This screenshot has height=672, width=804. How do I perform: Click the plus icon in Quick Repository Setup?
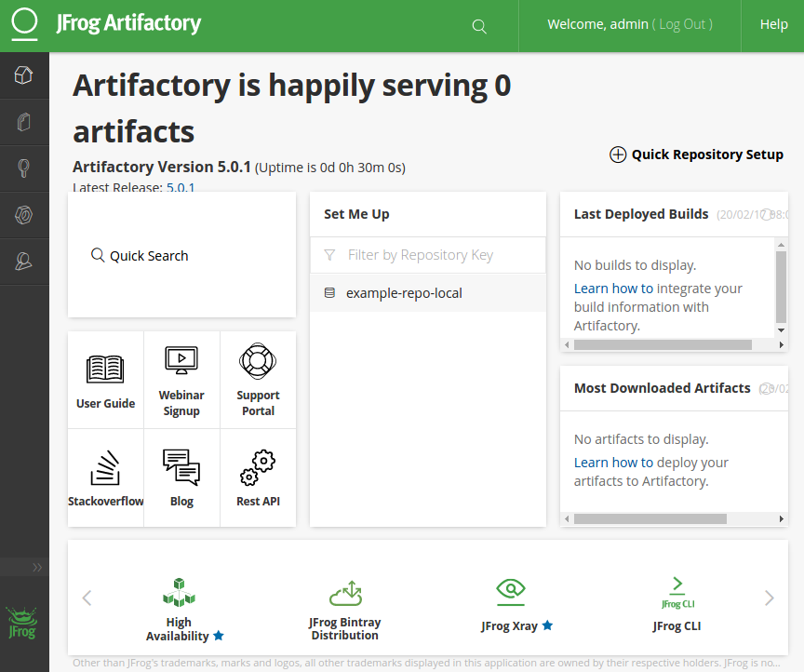click(x=617, y=155)
